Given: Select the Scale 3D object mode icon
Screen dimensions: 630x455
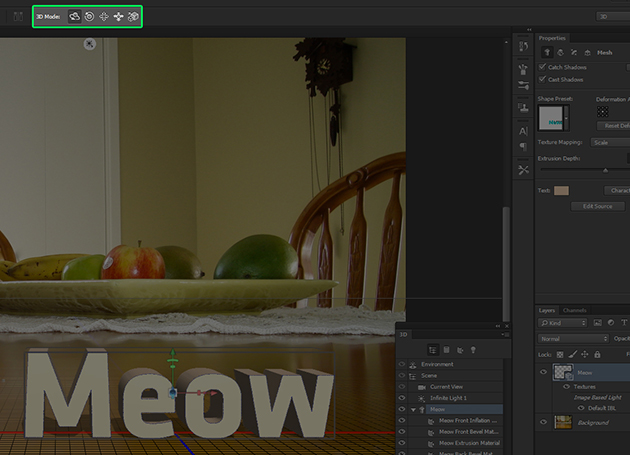Looking at the screenshot, I should (x=133, y=16).
